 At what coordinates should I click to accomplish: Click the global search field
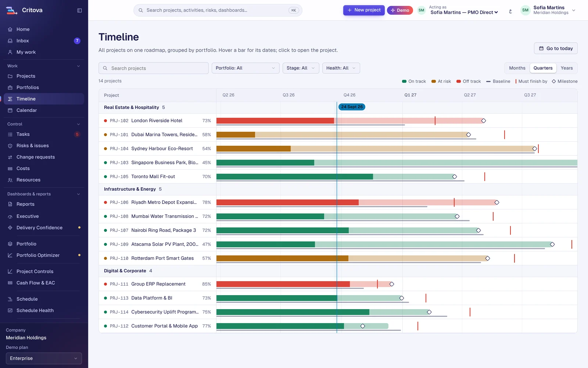pos(218,10)
